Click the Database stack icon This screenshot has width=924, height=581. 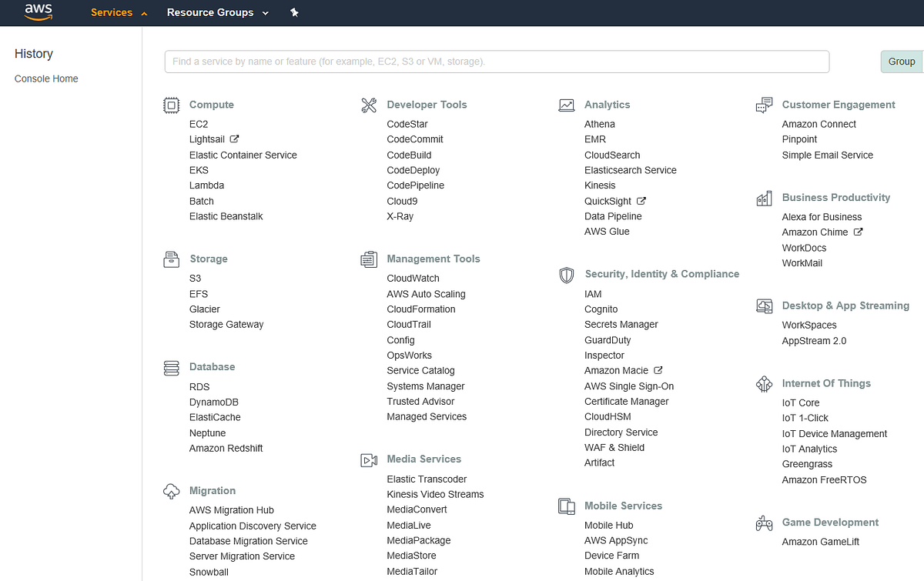coord(171,367)
